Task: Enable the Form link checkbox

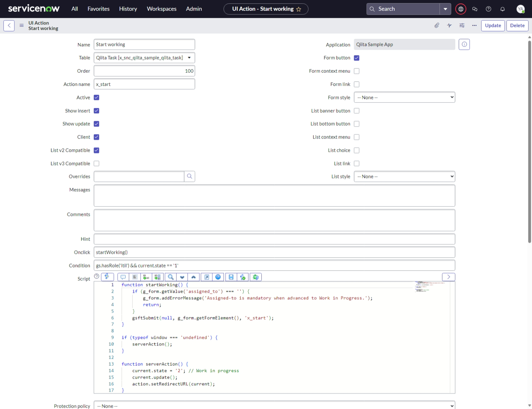Action: tap(356, 84)
